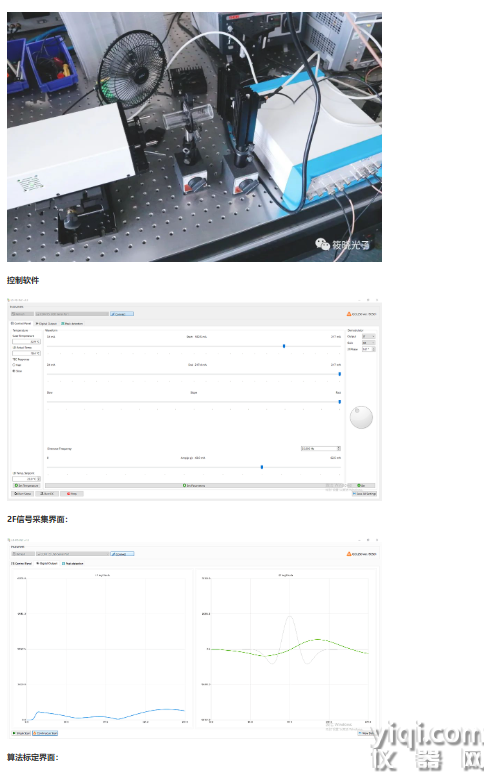Select the Fast TEC response radio button

coord(14,365)
